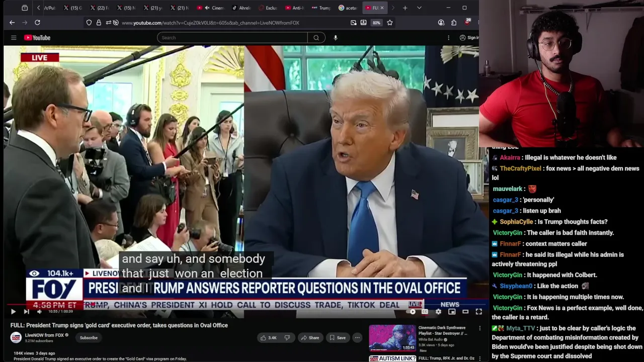View site padlock security info
The width and height of the screenshot is (644, 362).
(x=99, y=23)
